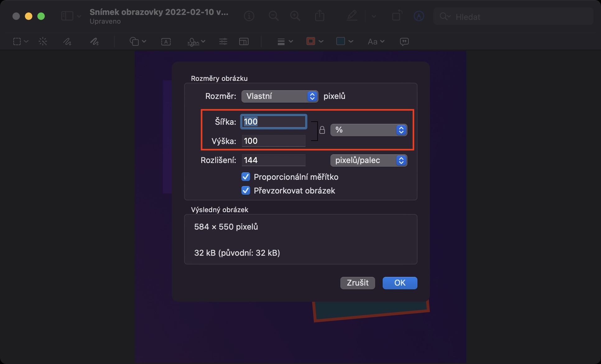
Task: Uncheck Proporcionální měřítko checkbox
Action: 246,177
